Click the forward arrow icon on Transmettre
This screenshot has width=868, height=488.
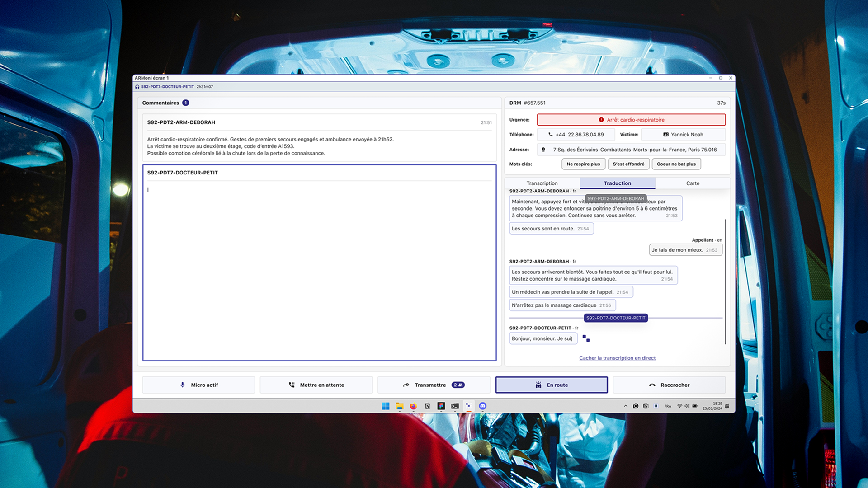(406, 385)
